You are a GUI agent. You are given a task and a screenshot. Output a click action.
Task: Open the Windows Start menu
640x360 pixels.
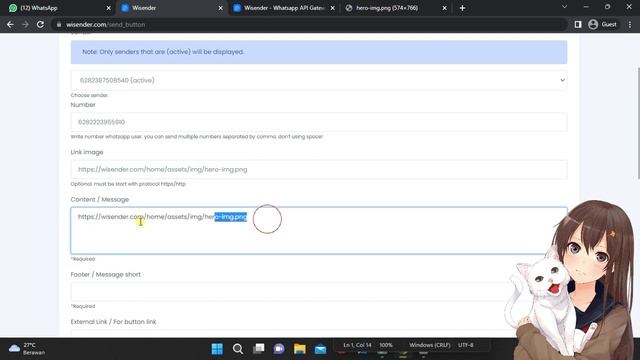(217, 349)
